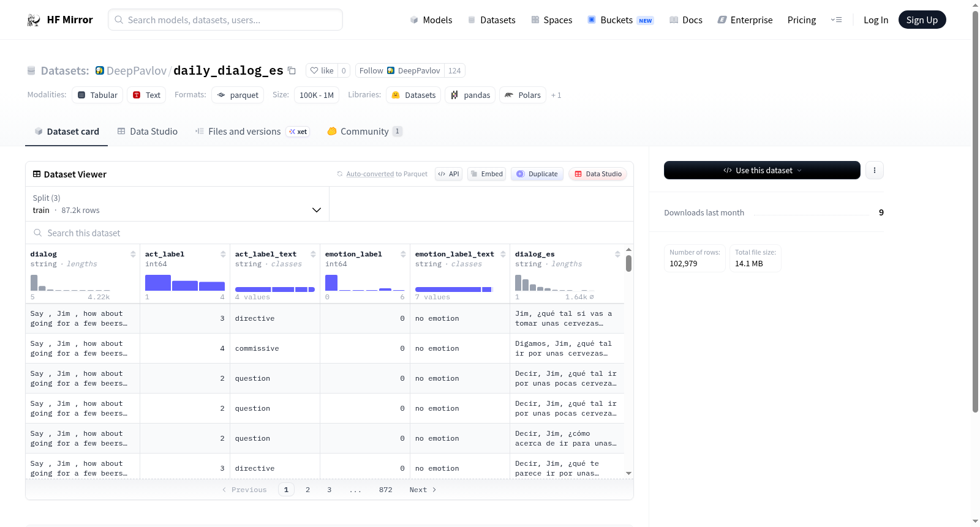Focus the models, datasets, users search box
The height and width of the screenshot is (527, 980).
(225, 20)
